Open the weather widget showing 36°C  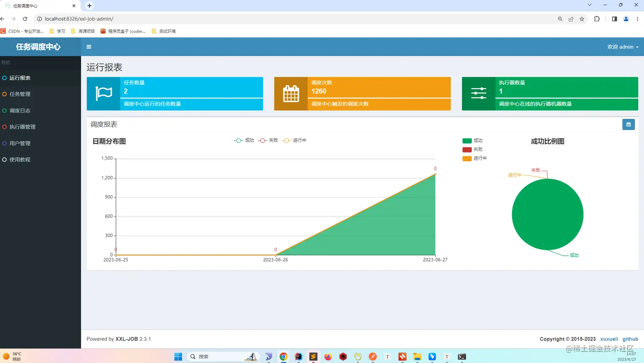click(x=12, y=357)
